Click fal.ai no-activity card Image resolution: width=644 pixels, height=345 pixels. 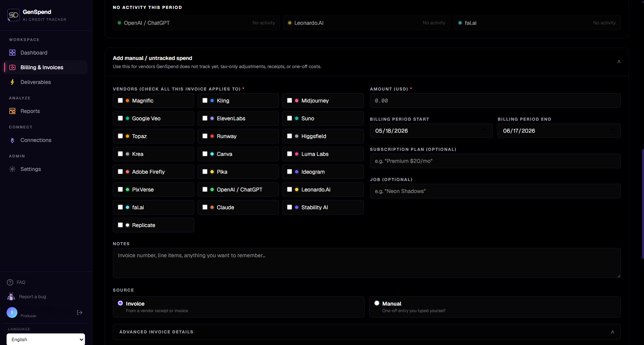[x=537, y=23]
